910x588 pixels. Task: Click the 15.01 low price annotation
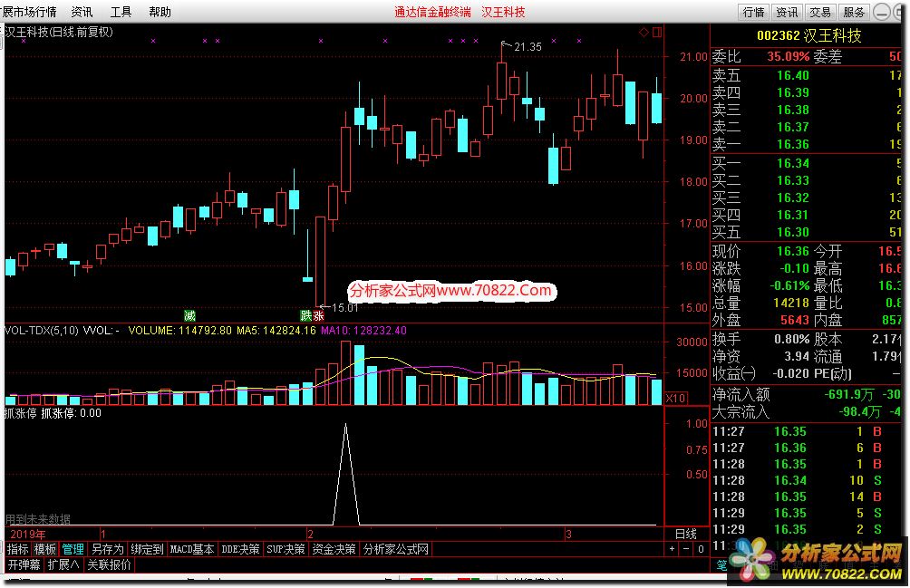click(x=344, y=308)
